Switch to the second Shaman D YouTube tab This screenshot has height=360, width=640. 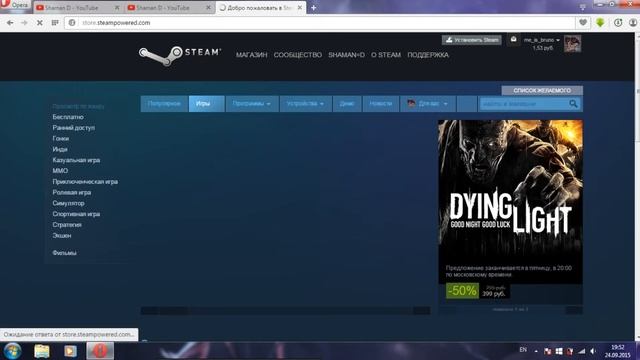click(169, 8)
